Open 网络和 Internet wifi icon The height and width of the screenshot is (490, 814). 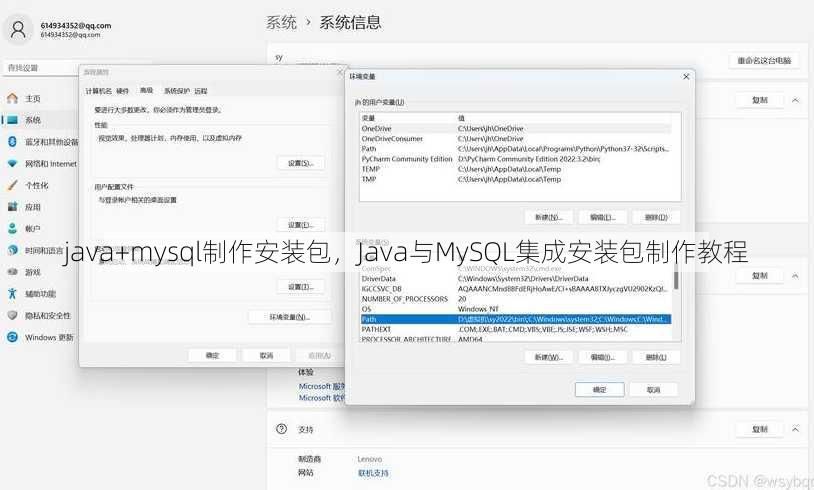12,164
